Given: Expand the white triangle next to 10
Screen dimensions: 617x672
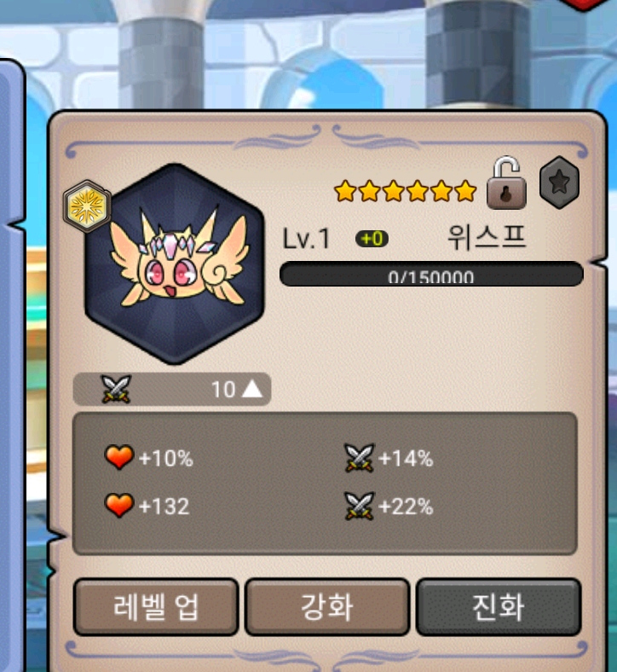Looking at the screenshot, I should coord(252,389).
